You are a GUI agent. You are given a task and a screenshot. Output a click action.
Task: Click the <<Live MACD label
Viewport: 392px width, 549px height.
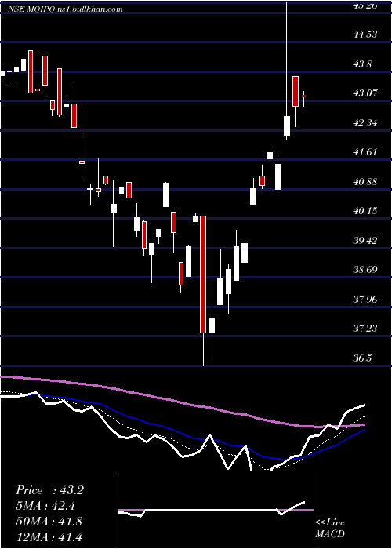(x=330, y=528)
